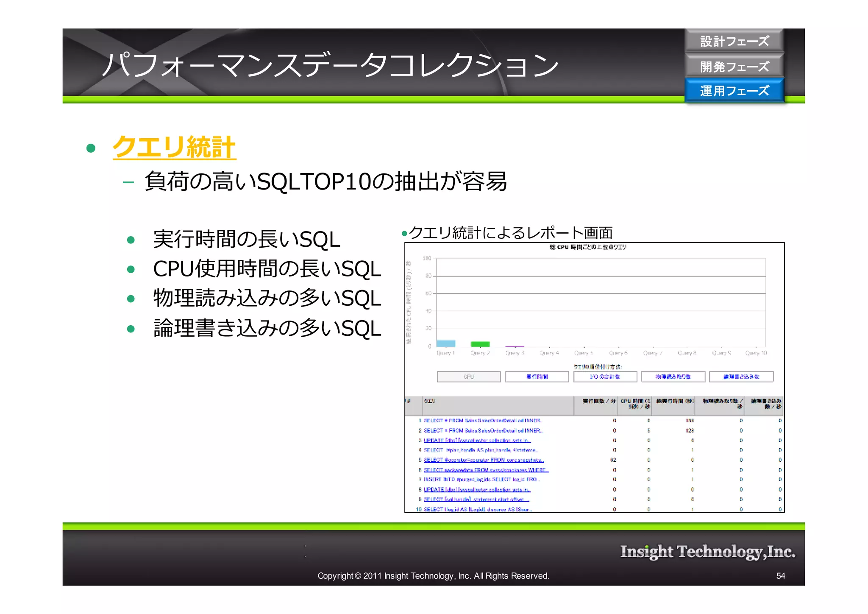The image size is (868, 614).
Task: Click the 物理読み取り数 ranking button
Action: point(673,377)
